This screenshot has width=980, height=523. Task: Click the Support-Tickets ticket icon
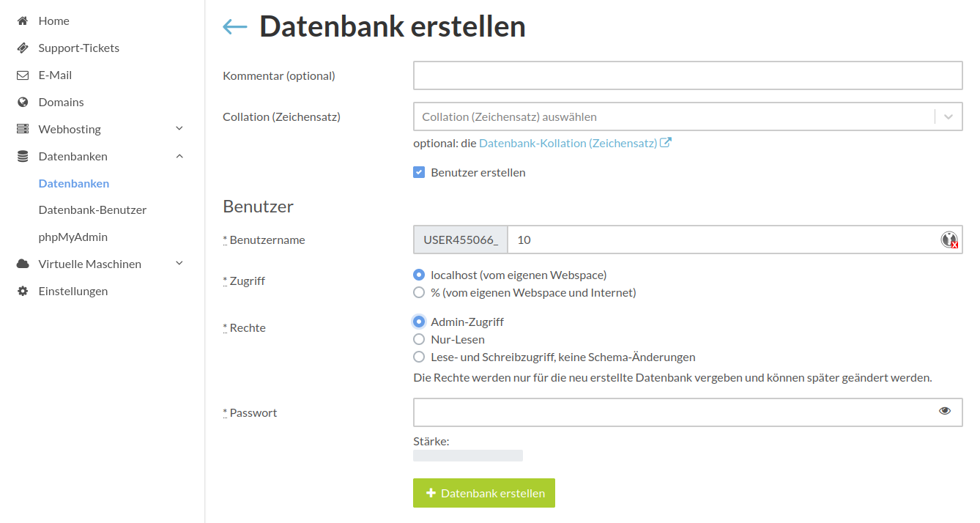point(23,48)
